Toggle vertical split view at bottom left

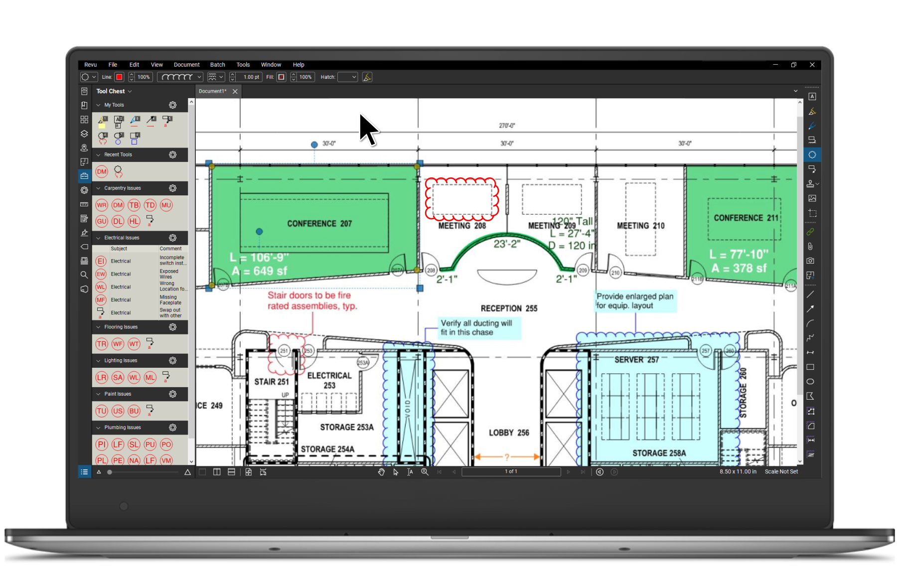[x=217, y=472]
